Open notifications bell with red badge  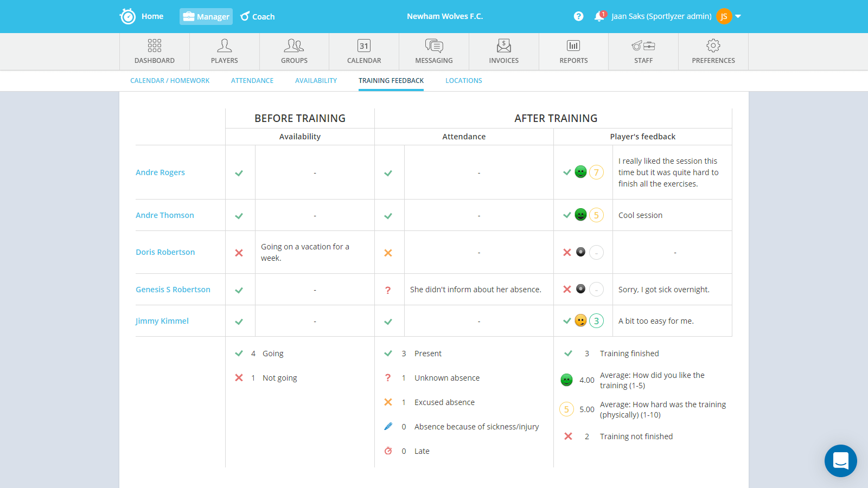(x=599, y=16)
